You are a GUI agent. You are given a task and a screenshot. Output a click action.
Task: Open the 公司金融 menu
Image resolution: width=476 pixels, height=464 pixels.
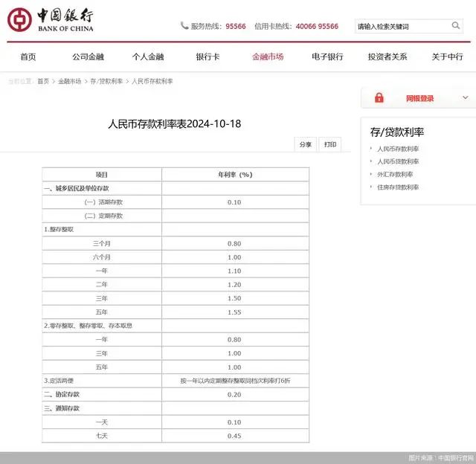pyautogui.click(x=88, y=57)
